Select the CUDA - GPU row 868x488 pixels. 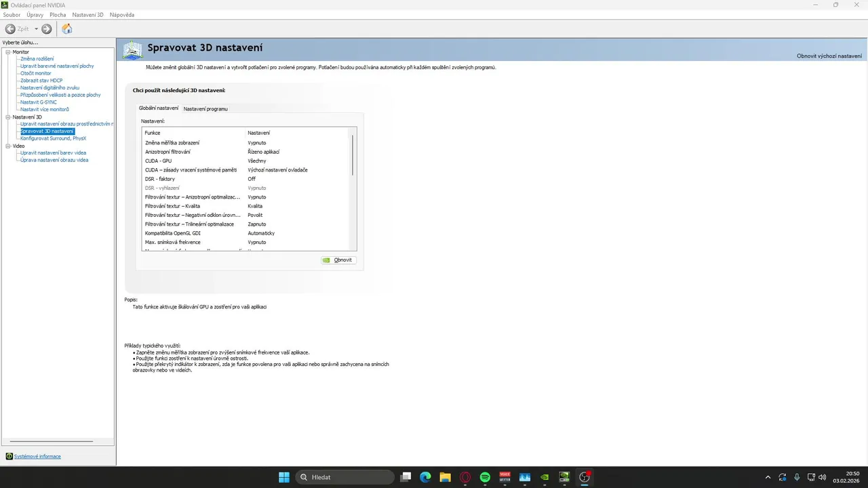pyautogui.click(x=245, y=161)
